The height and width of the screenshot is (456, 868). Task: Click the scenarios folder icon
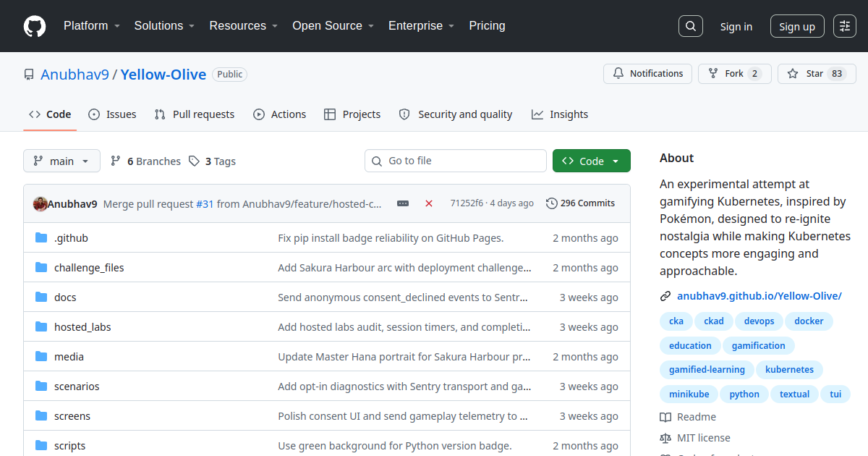(41, 387)
